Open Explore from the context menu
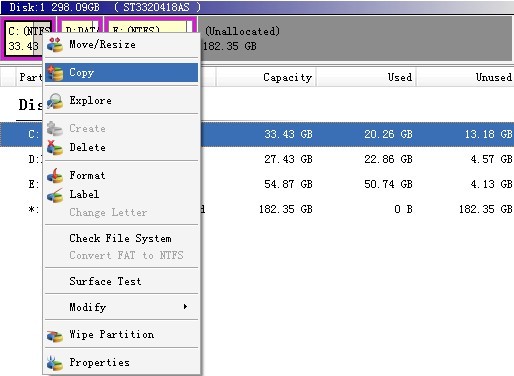This screenshot has width=514, height=376. (x=122, y=101)
